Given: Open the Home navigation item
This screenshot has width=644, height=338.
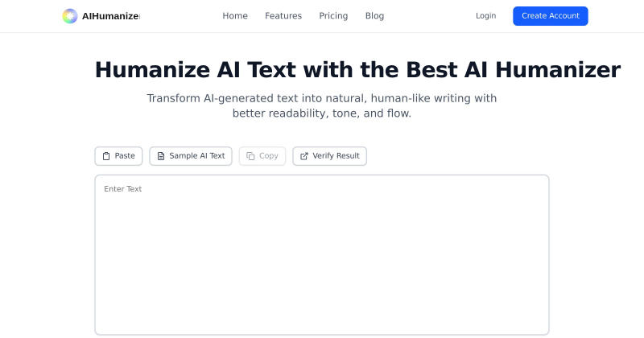Looking at the screenshot, I should pos(235,15).
